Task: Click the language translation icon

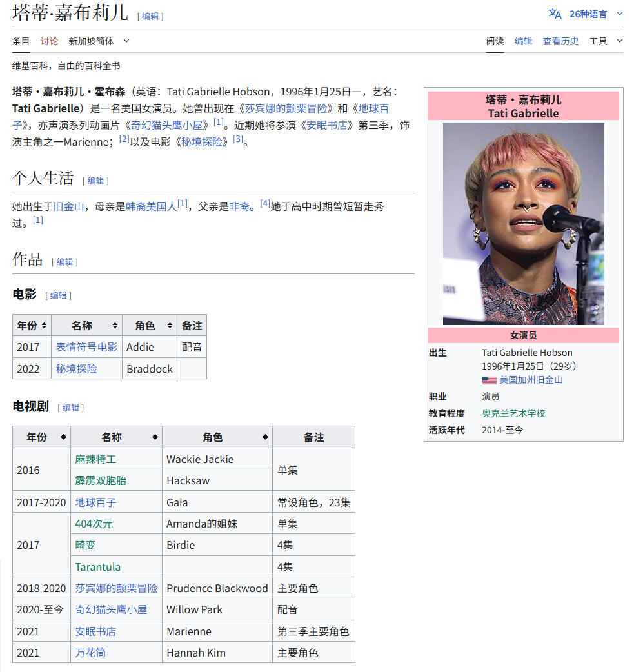Action: tap(555, 14)
